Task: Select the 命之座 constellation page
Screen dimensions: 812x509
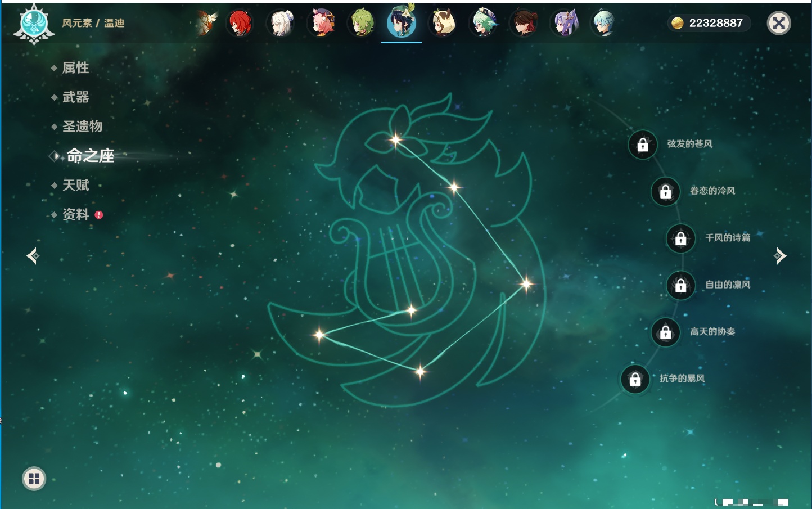Action: point(91,156)
